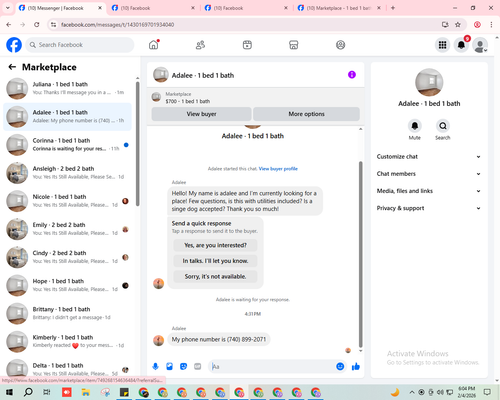This screenshot has height=400, width=500.
Task: Open the Chrome three-dot menu
Action: tap(491, 25)
